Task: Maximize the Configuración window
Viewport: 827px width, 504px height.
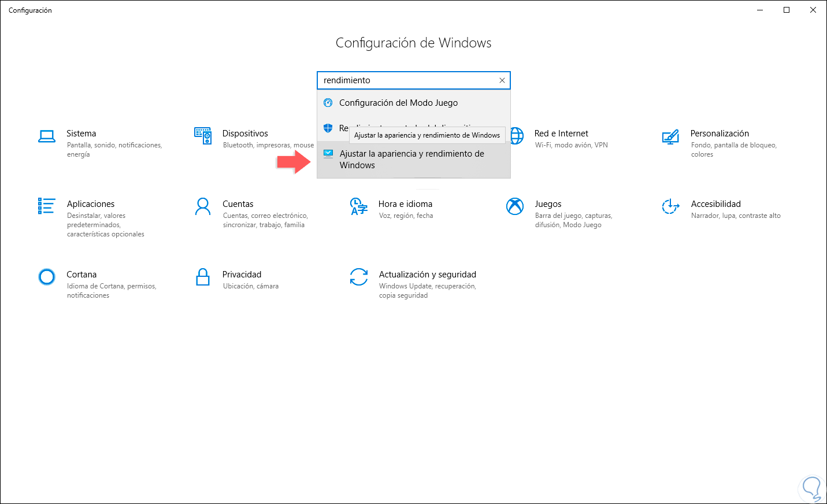Action: click(787, 10)
